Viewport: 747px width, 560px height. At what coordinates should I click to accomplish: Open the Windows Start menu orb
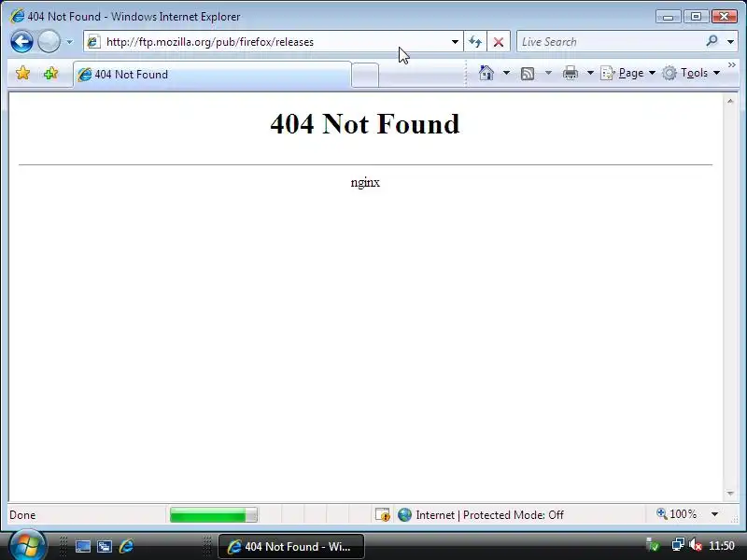coord(27,546)
